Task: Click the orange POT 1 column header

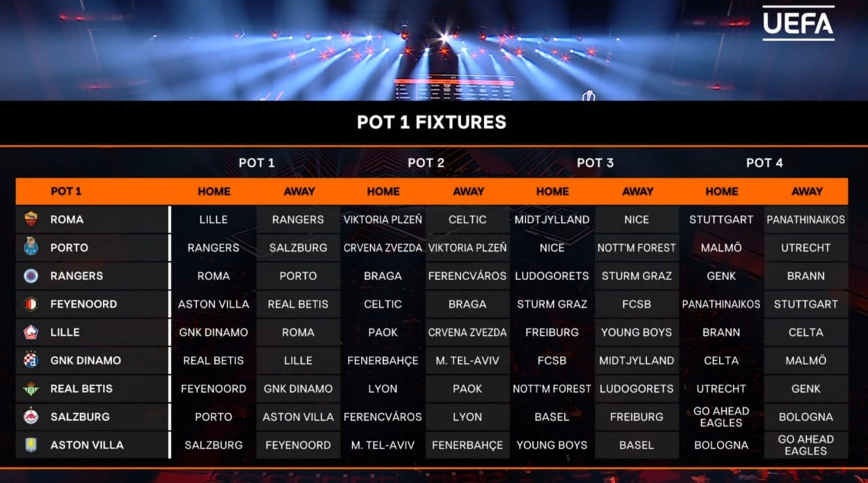Action: point(66,191)
